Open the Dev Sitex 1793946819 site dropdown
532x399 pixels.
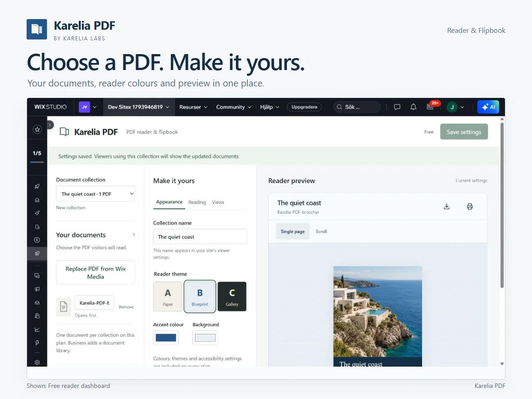139,107
